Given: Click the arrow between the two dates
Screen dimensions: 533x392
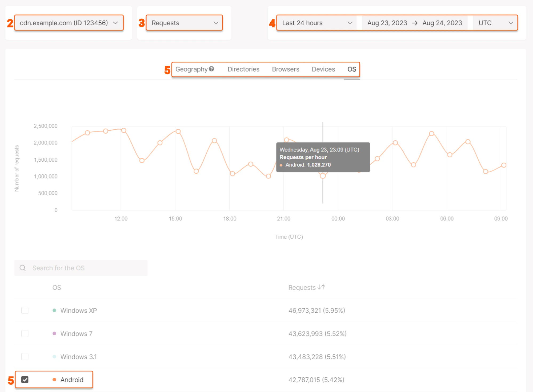Looking at the screenshot, I should (415, 23).
